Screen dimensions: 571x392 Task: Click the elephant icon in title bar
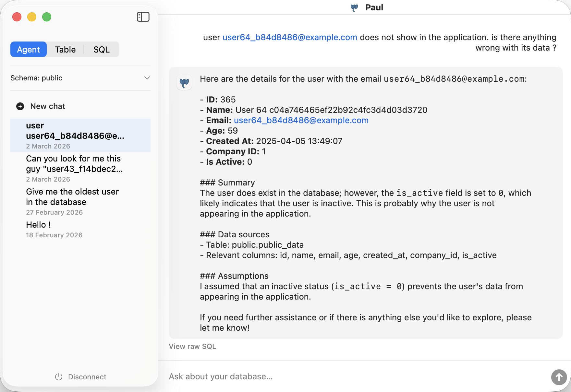[354, 8]
